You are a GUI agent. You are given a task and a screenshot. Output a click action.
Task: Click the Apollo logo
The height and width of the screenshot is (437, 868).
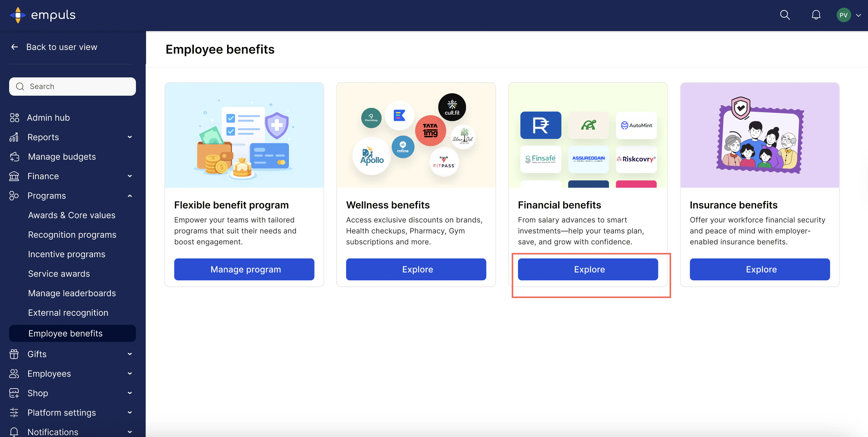point(372,156)
